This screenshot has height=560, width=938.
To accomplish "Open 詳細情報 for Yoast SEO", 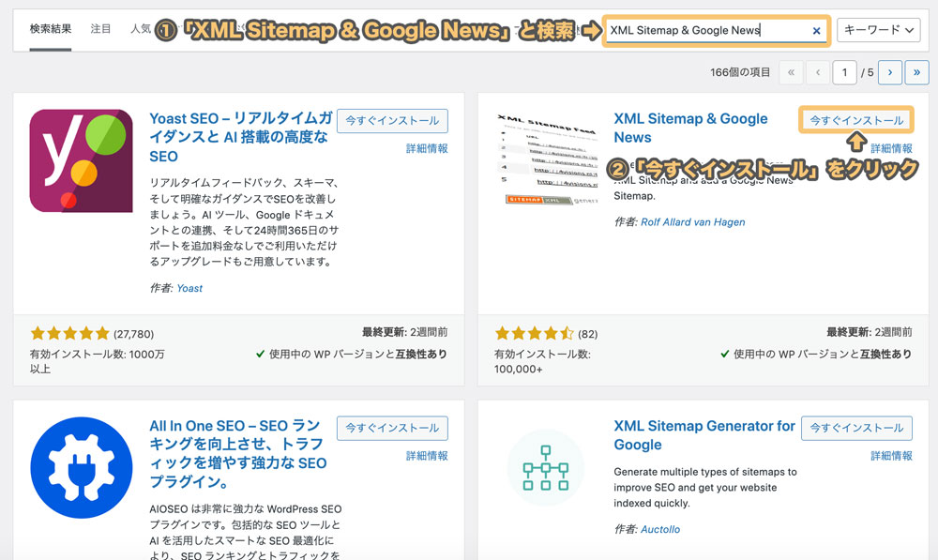I will point(427,148).
